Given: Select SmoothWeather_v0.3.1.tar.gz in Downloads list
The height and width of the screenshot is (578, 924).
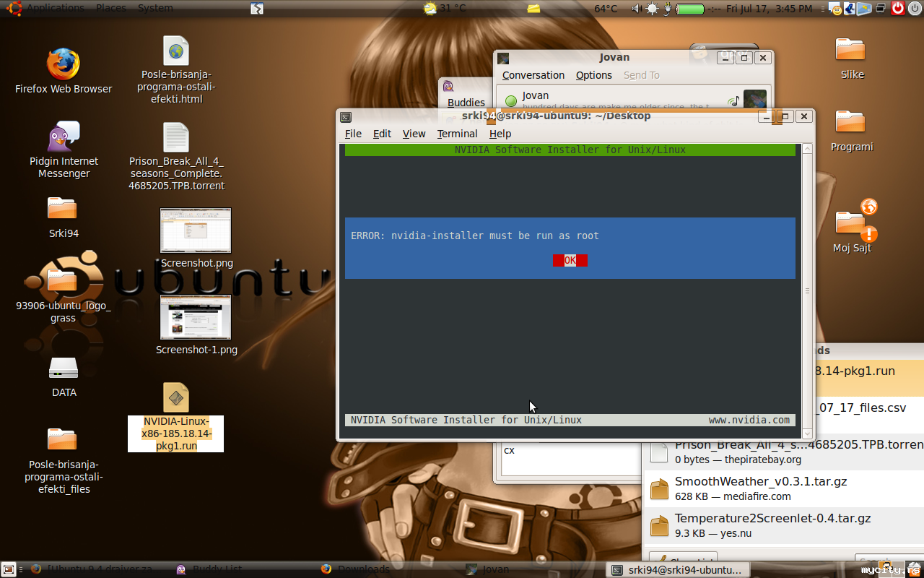Looking at the screenshot, I should click(x=783, y=488).
